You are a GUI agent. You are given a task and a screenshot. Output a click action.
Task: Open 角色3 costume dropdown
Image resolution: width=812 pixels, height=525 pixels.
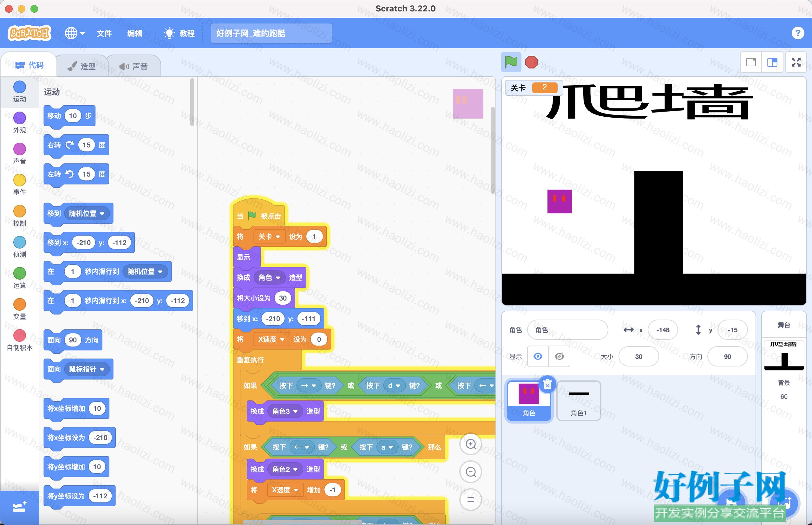tap(285, 411)
